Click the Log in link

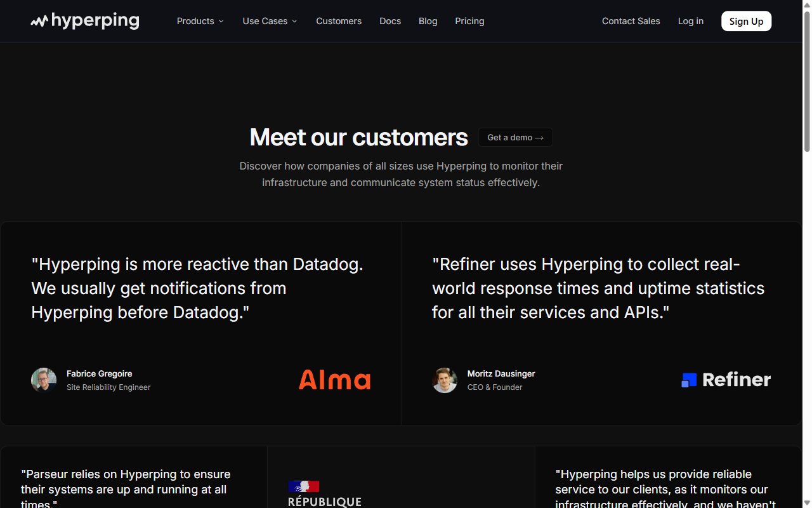691,21
